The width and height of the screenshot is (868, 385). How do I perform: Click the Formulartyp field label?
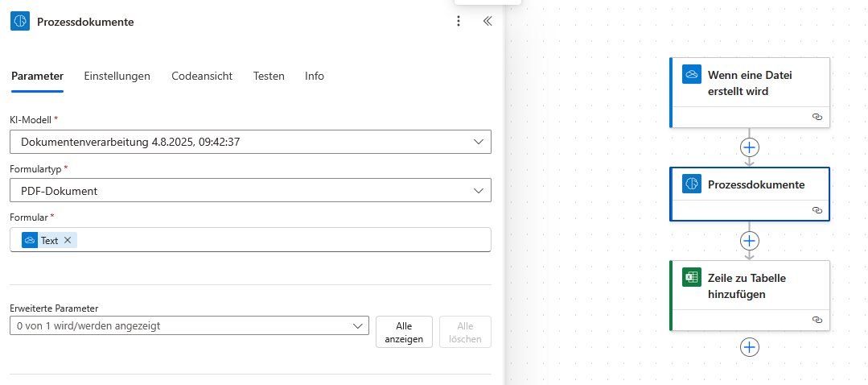coord(36,168)
